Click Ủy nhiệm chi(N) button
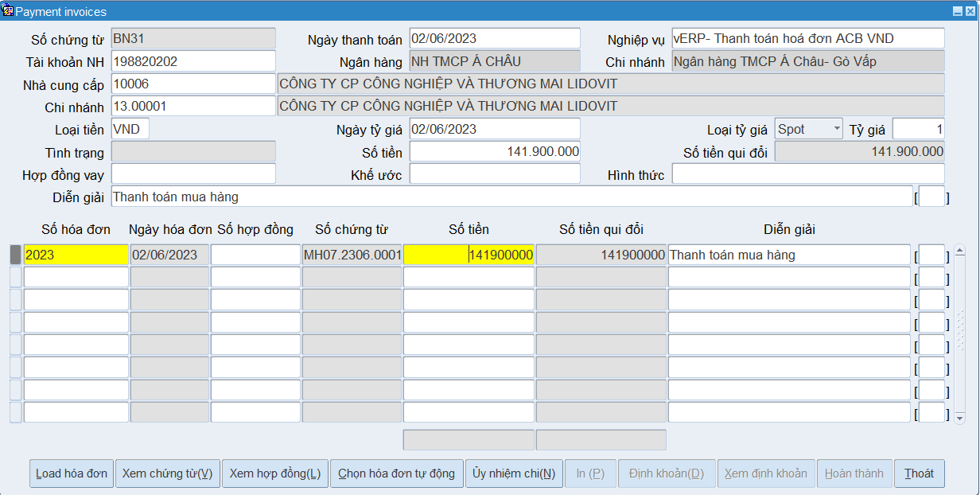The image size is (980, 495). [513, 474]
